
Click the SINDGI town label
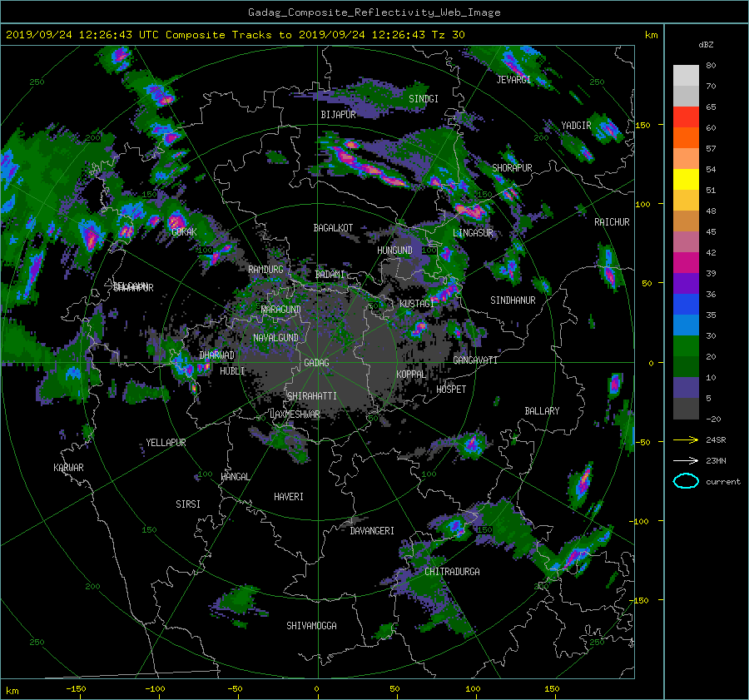[424, 99]
